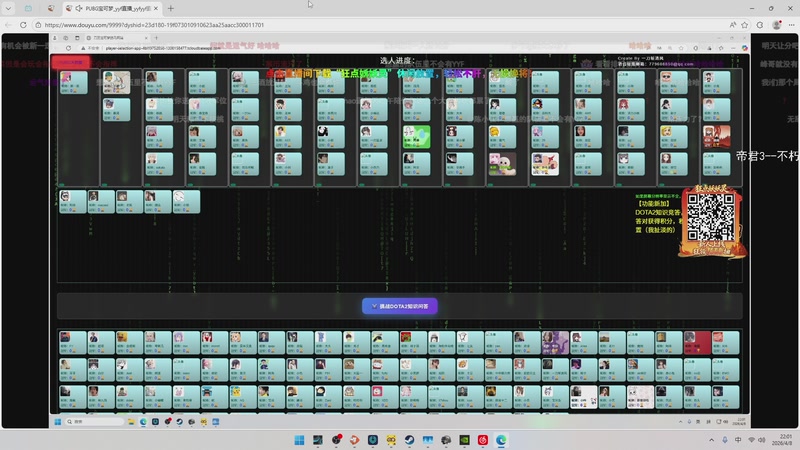The width and height of the screenshot is (800, 450).
Task: Open Steam from the taskbar
Action: (409, 440)
